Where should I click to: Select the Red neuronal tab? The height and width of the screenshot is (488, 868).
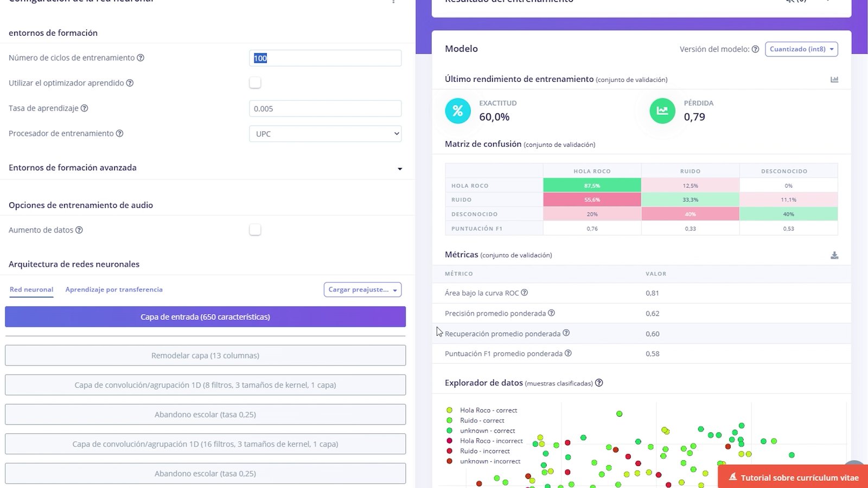[x=31, y=290]
